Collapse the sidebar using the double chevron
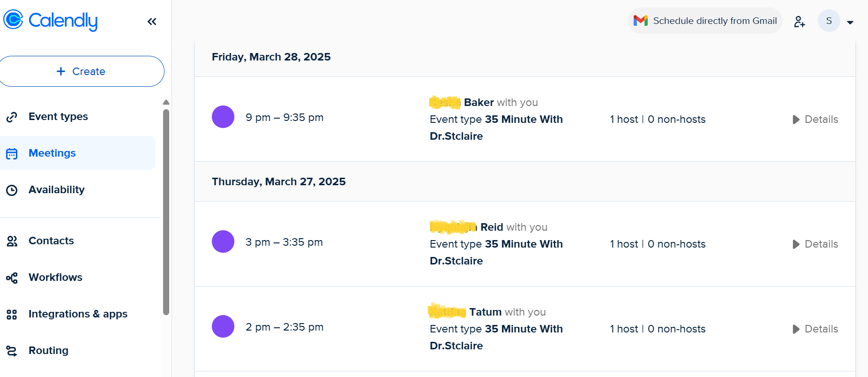Image resolution: width=868 pixels, height=377 pixels. pos(151,21)
